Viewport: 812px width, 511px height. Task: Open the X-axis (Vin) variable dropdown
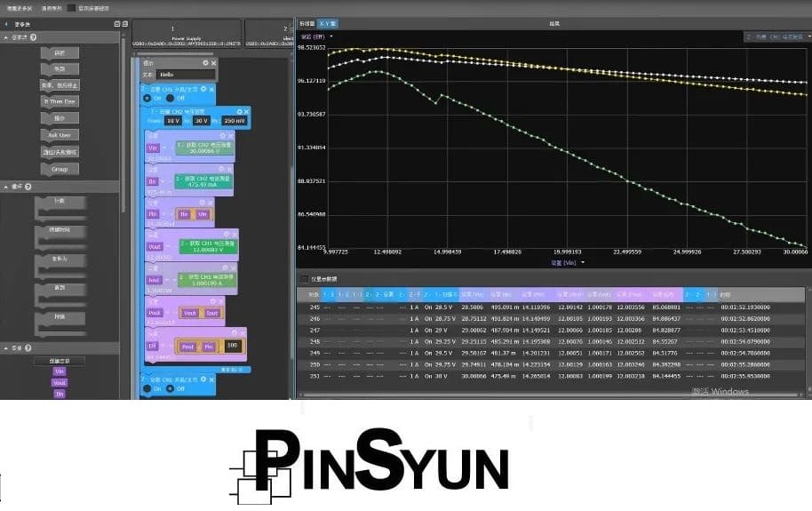click(583, 263)
